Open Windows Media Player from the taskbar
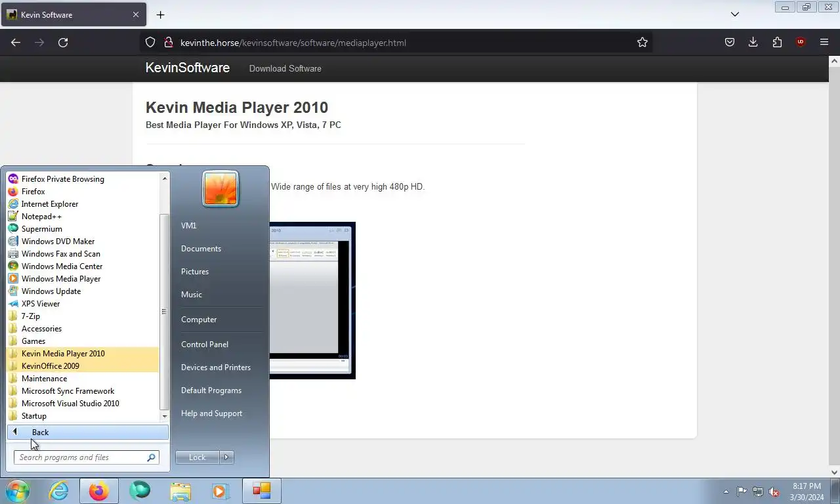Image resolution: width=840 pixels, height=504 pixels. click(x=220, y=491)
